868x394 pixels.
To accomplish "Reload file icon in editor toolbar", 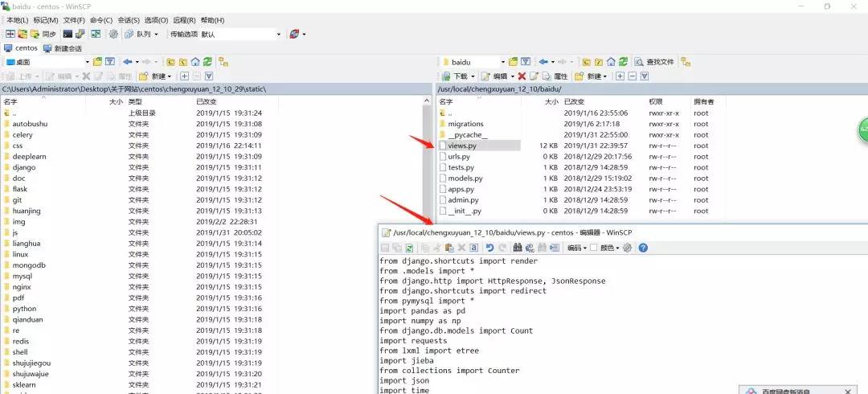I will coord(409,248).
